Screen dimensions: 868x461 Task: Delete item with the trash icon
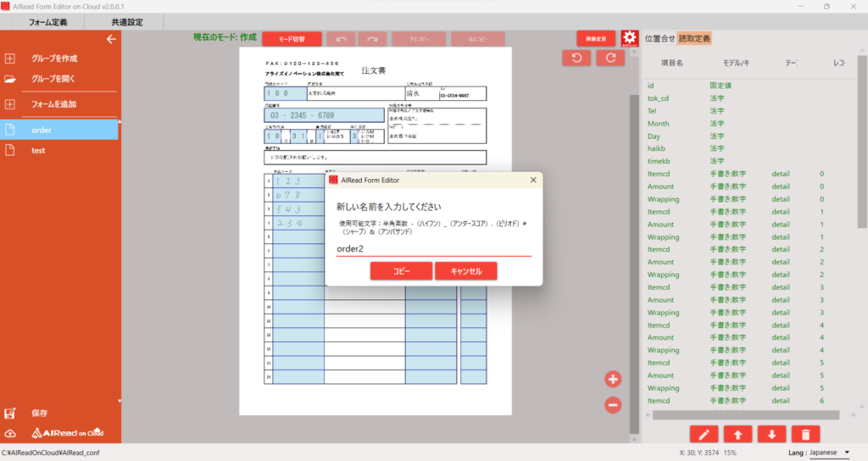(x=804, y=434)
